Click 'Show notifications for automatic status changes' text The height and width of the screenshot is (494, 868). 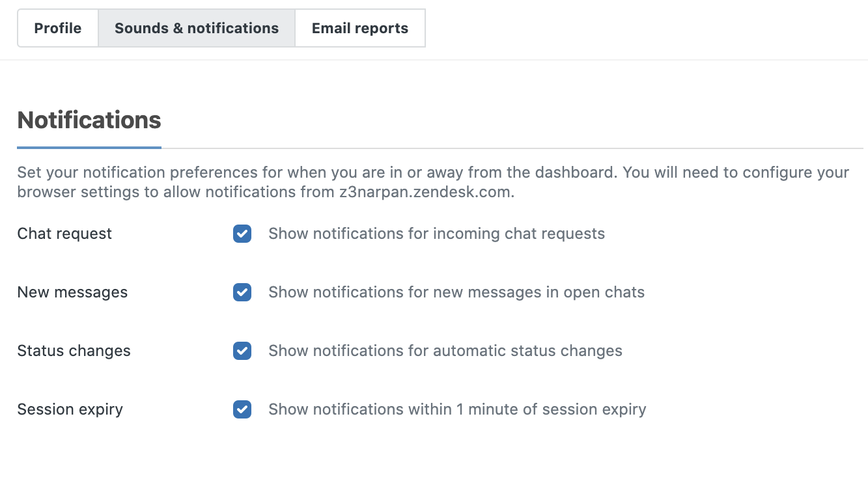point(445,351)
